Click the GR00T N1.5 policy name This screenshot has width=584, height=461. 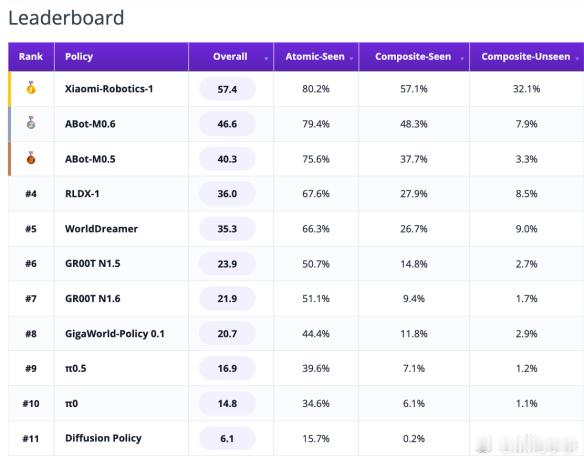pos(93,264)
